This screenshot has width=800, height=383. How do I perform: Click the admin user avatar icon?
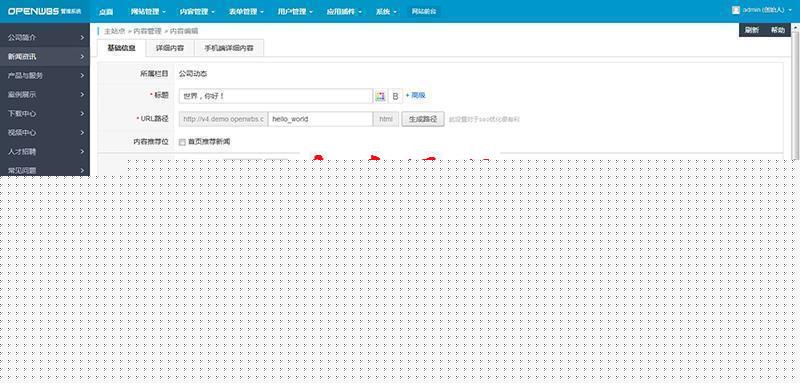click(736, 10)
